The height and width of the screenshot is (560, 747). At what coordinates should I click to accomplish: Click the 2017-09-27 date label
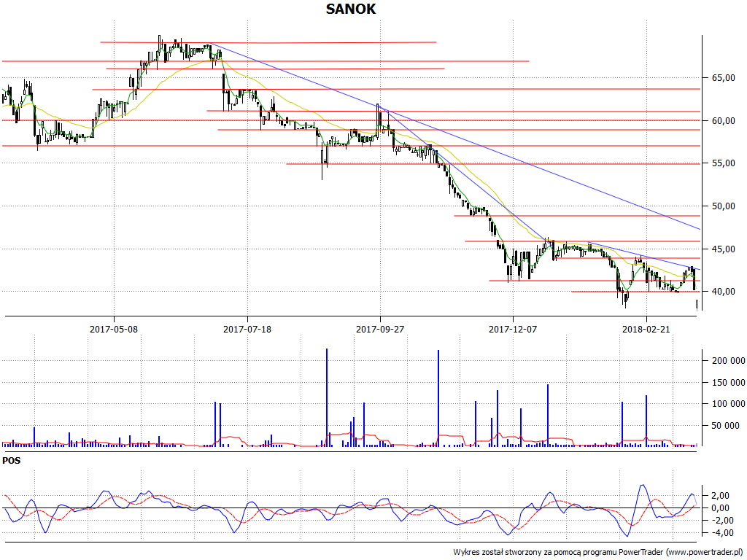380,329
